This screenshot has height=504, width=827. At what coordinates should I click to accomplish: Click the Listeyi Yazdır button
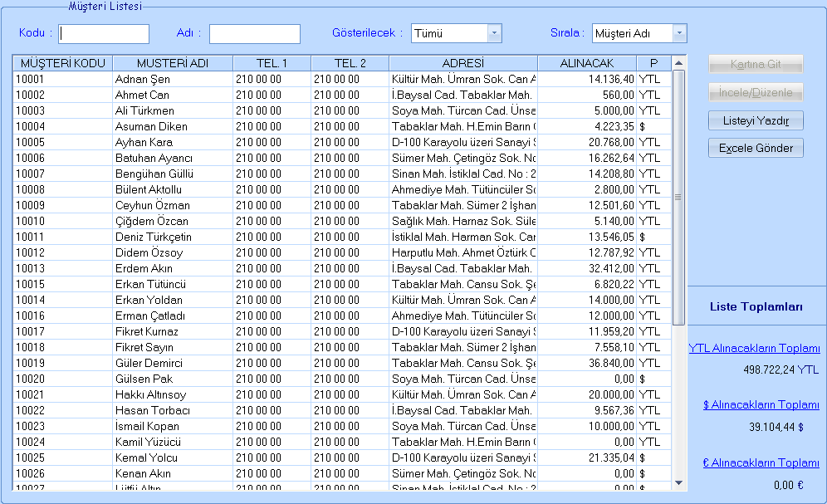coord(756,120)
